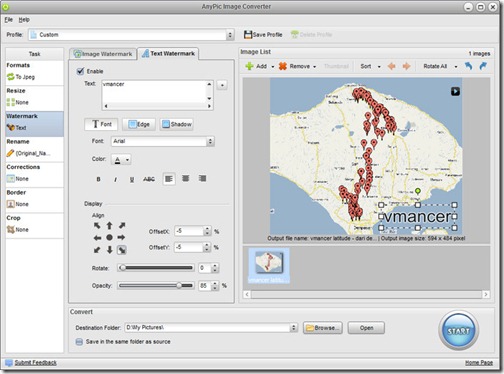Uncheck the Enable watermark checkbox

(80, 71)
